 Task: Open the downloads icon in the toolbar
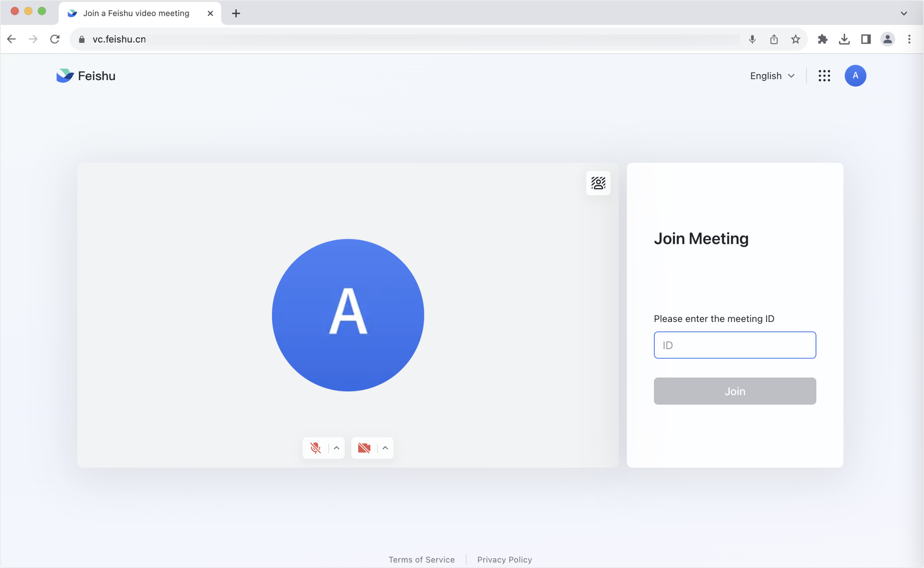click(x=844, y=39)
